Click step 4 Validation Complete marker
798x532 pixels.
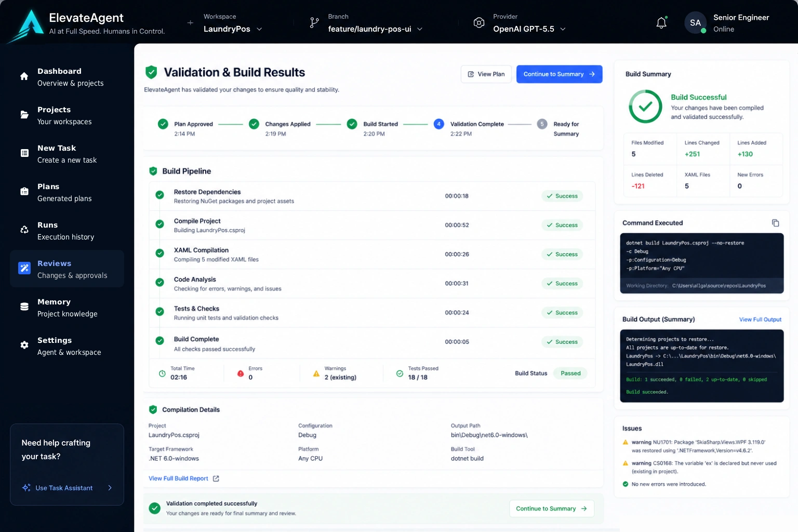439,124
